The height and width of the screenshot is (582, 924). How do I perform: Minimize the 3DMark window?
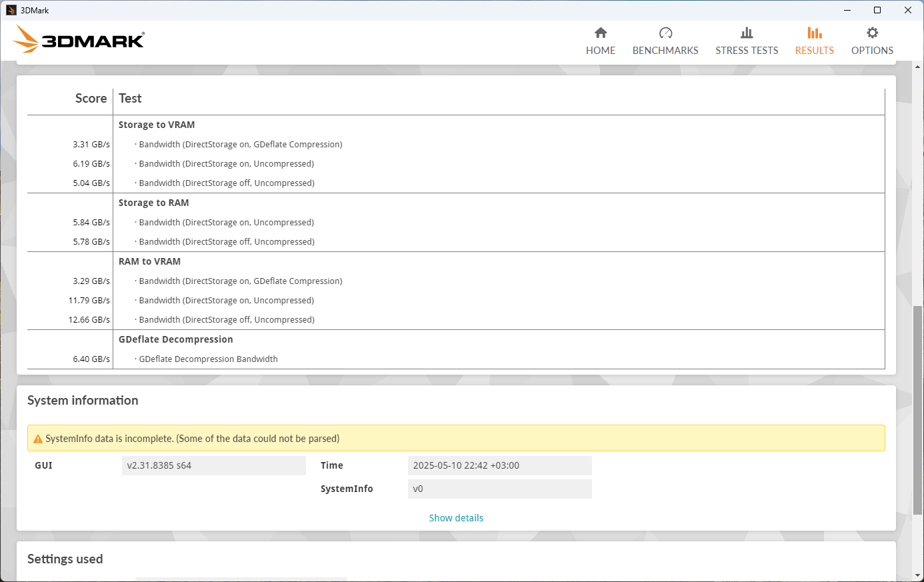tap(847, 10)
